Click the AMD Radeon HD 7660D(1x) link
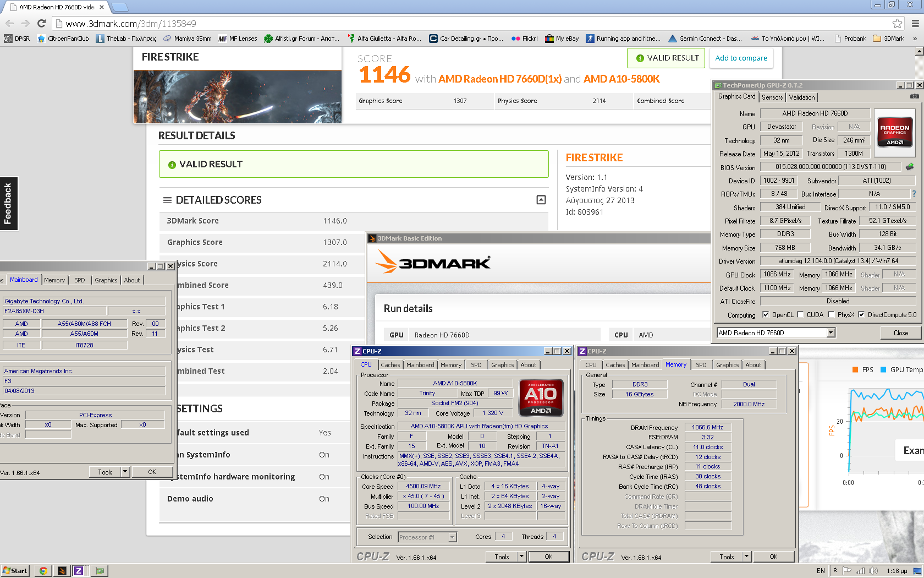This screenshot has width=924, height=578. click(x=500, y=79)
